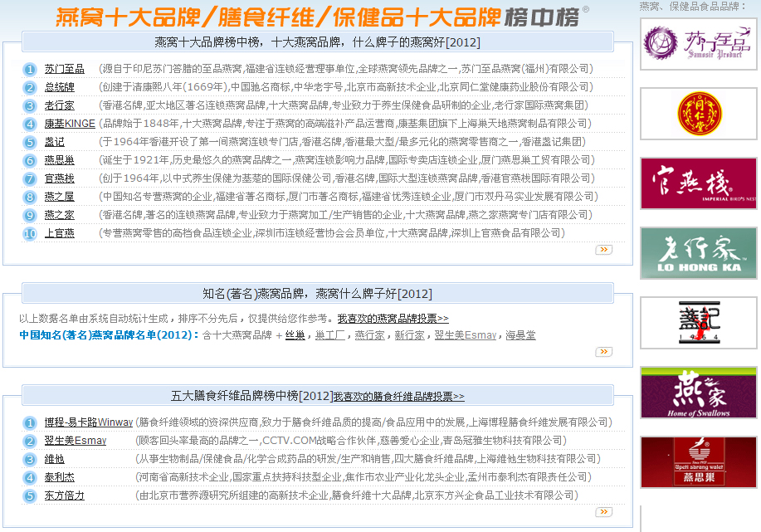This screenshot has height=532, width=761.
Task: Open the 维他 brand link
Action: point(55,459)
